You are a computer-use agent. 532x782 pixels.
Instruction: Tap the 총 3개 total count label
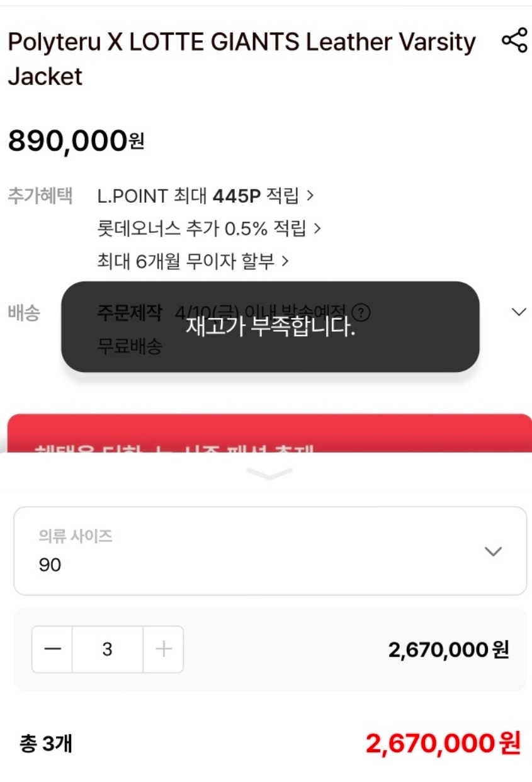tap(45, 744)
